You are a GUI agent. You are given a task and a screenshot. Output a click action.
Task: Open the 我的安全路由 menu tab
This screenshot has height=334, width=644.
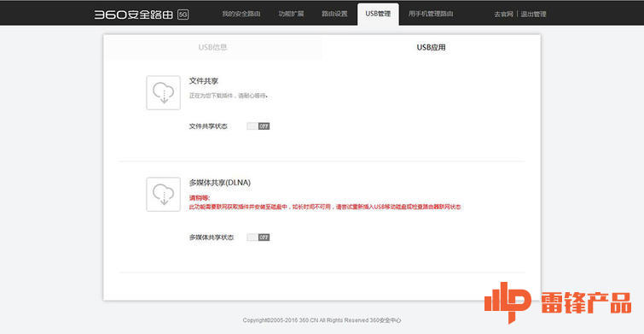coord(241,14)
